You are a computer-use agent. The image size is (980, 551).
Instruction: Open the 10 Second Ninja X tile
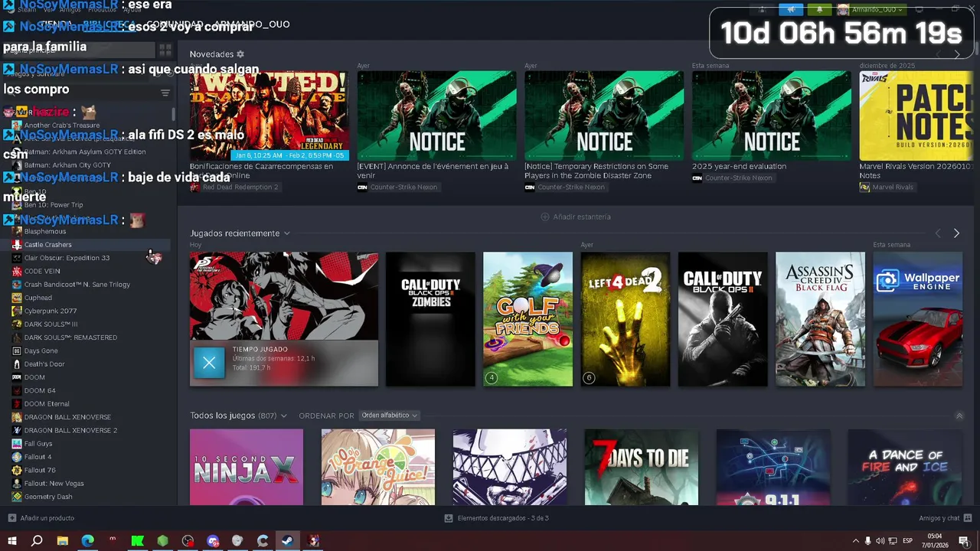pyautogui.click(x=247, y=467)
